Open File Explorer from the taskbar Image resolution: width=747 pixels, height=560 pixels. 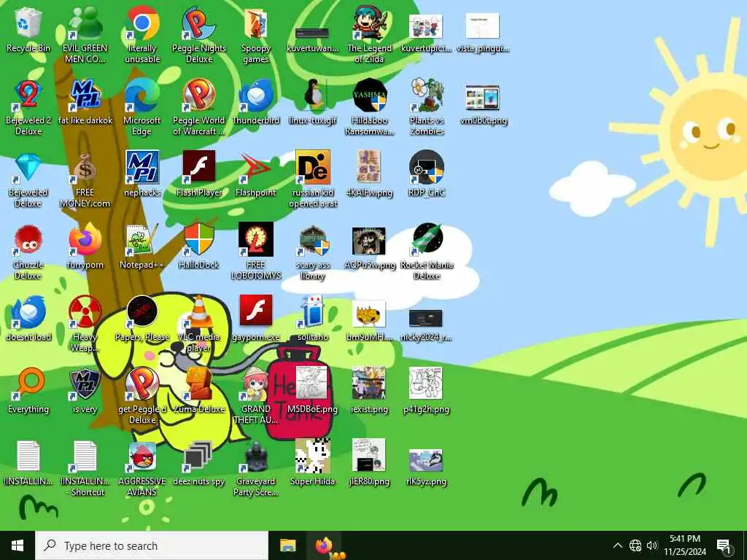287,545
